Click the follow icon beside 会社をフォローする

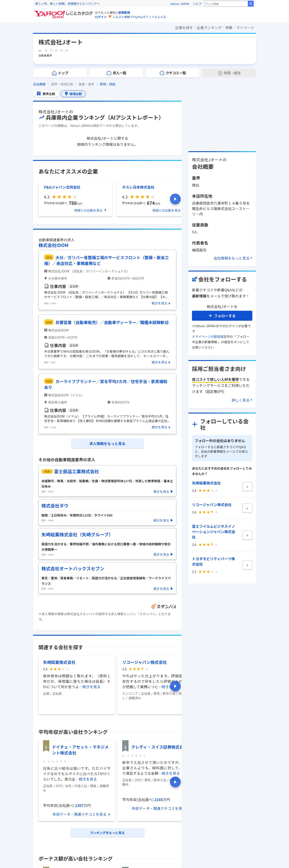[x=194, y=279]
